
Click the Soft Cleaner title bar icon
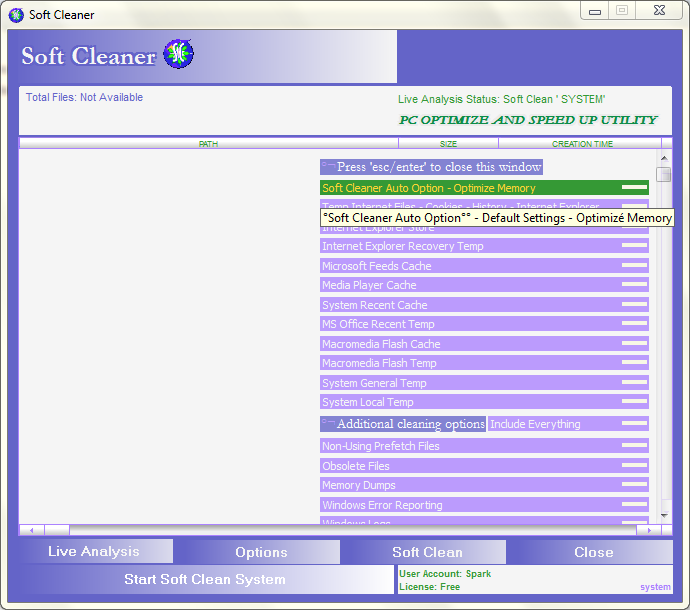point(16,15)
